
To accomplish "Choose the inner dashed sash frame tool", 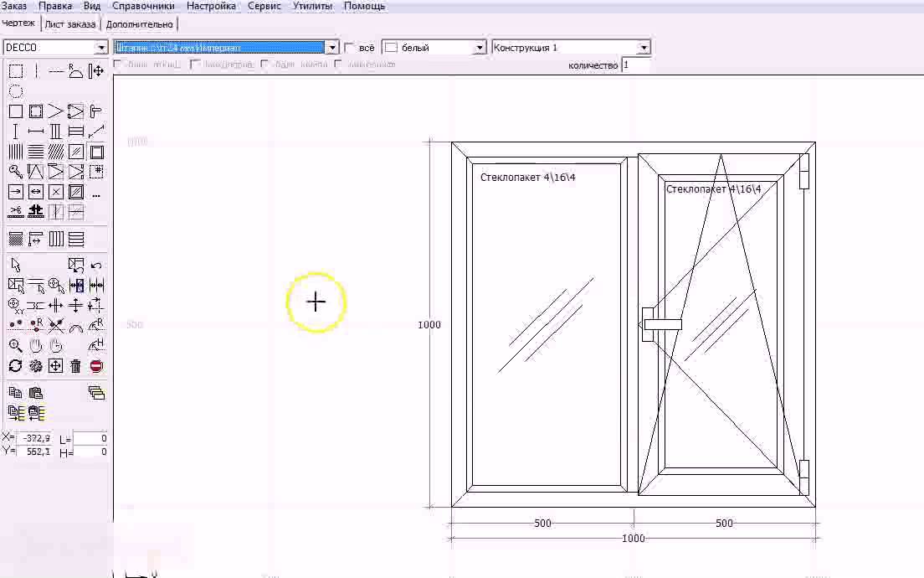I will coord(36,111).
